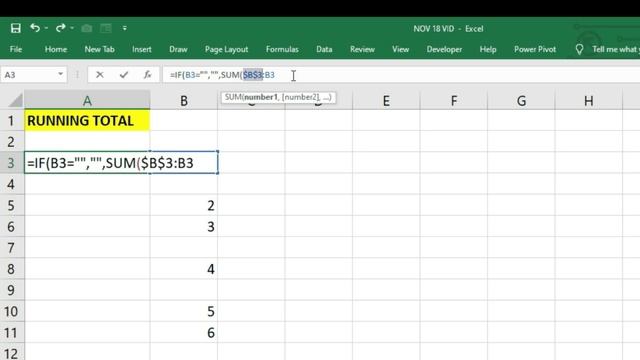Select column E header
Screen dimensions: 640x360
pos(386,101)
